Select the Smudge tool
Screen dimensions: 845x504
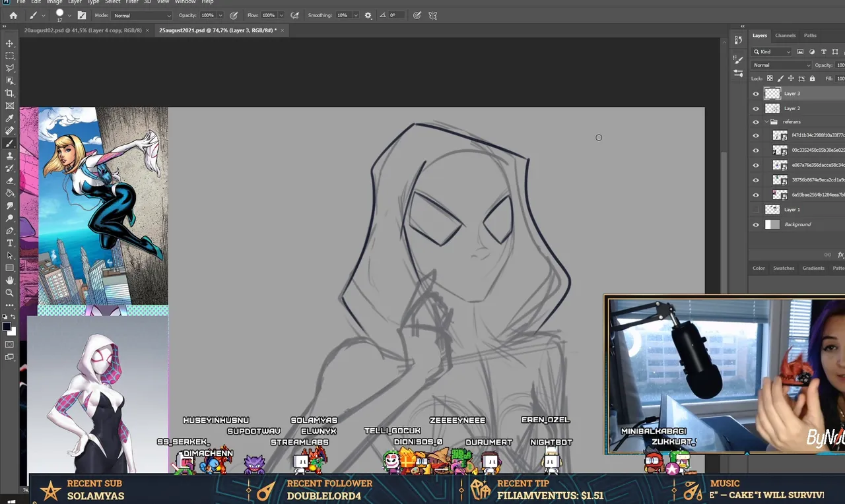(x=10, y=206)
